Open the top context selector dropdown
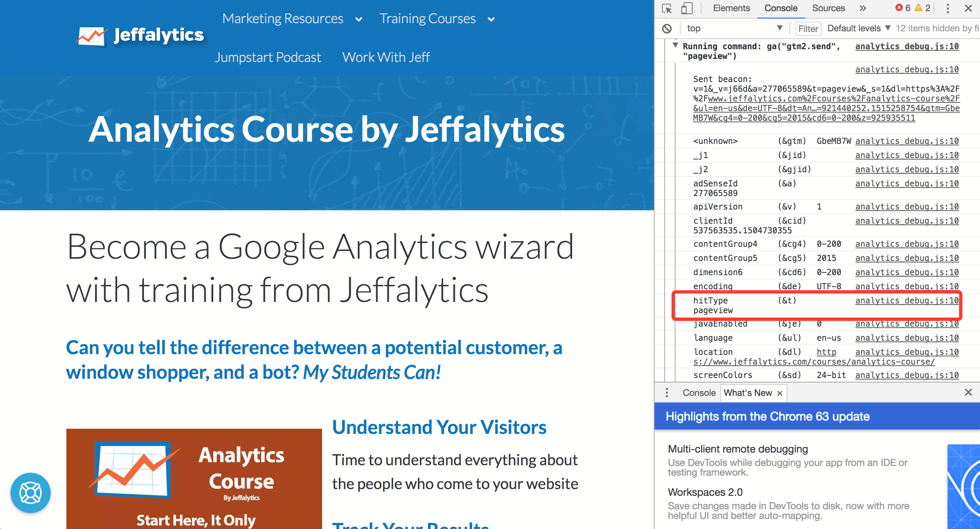The width and height of the screenshot is (980, 529). 734,29
